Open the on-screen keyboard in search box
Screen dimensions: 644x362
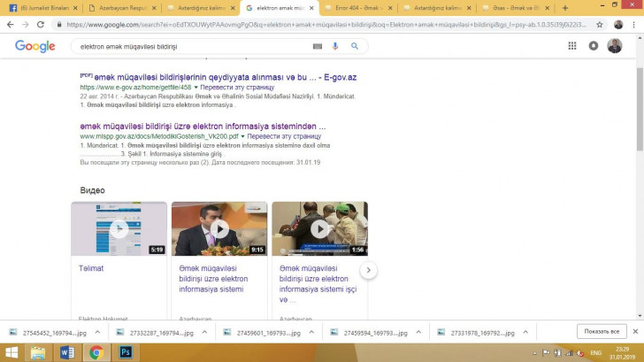point(317,46)
